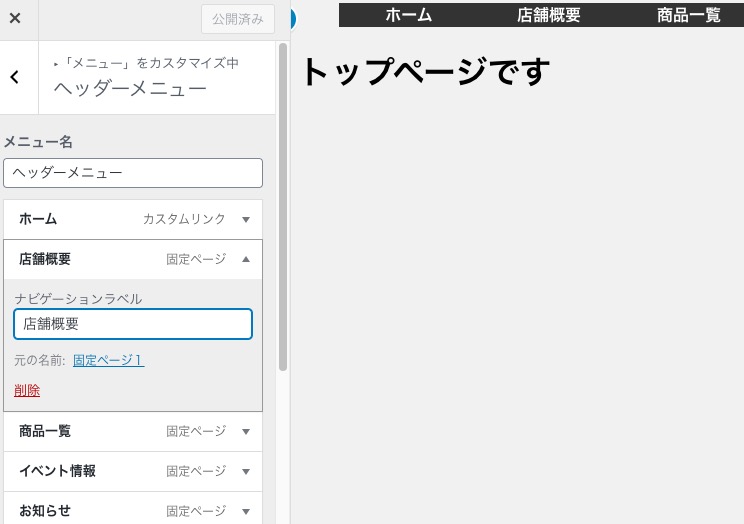This screenshot has height=524, width=744.
Task: Select the イベント情報 item title in the list
Action: click(x=57, y=471)
